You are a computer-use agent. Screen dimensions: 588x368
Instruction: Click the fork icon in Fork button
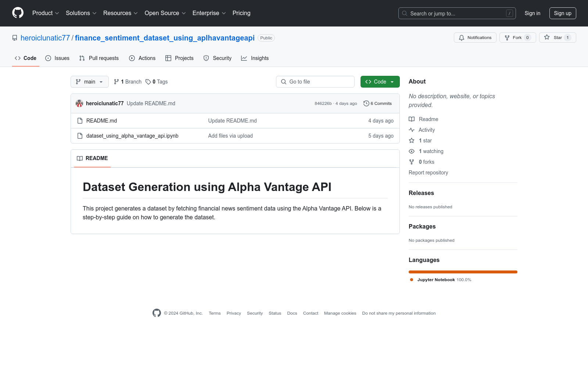click(x=507, y=38)
